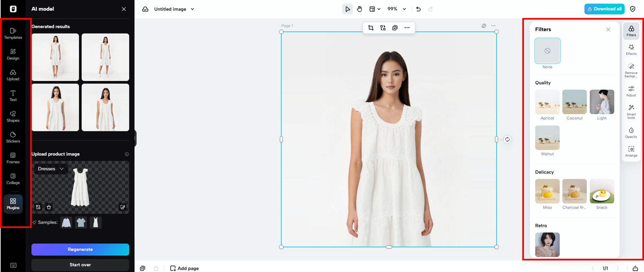Redo the last action

tap(431, 9)
